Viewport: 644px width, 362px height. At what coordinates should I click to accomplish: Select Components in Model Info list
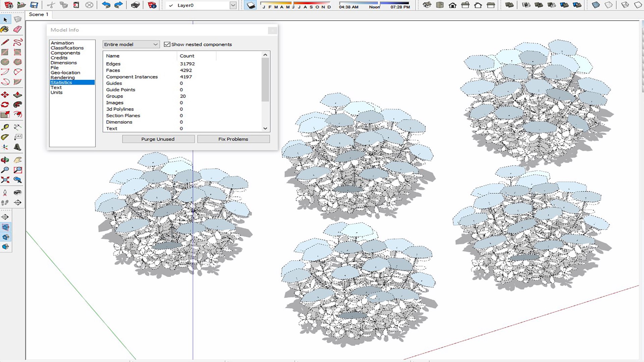(65, 53)
